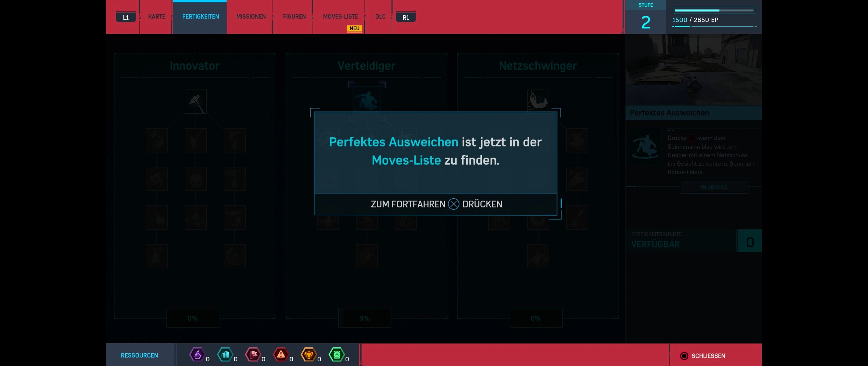Click the pink base flag token icon
The image size is (868, 366).
253,355
